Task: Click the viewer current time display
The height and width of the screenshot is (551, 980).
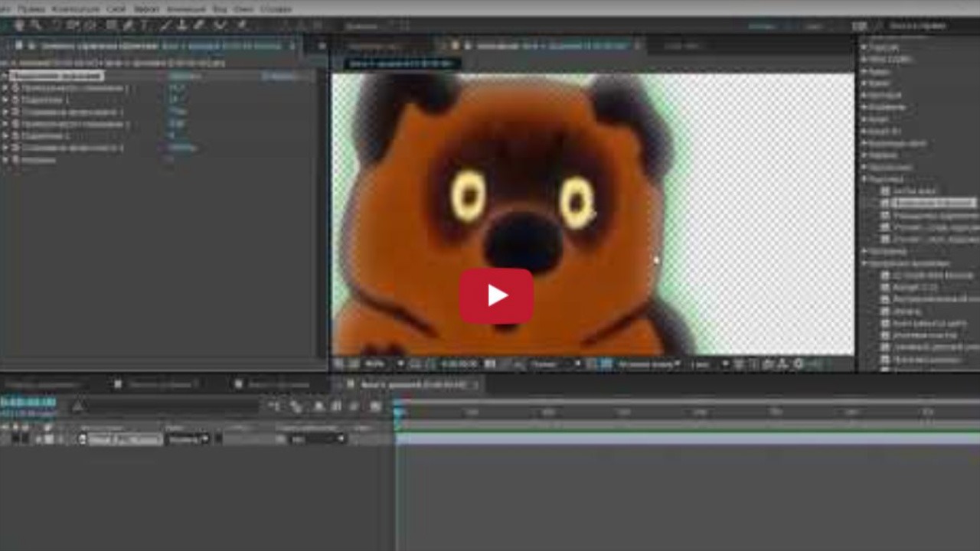Action: [x=459, y=364]
